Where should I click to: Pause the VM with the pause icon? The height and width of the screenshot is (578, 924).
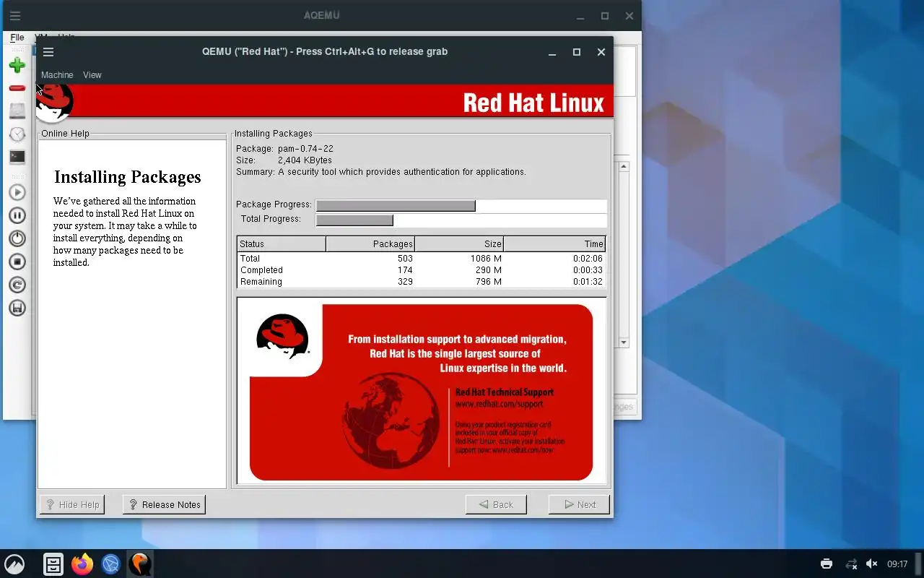[17, 215]
